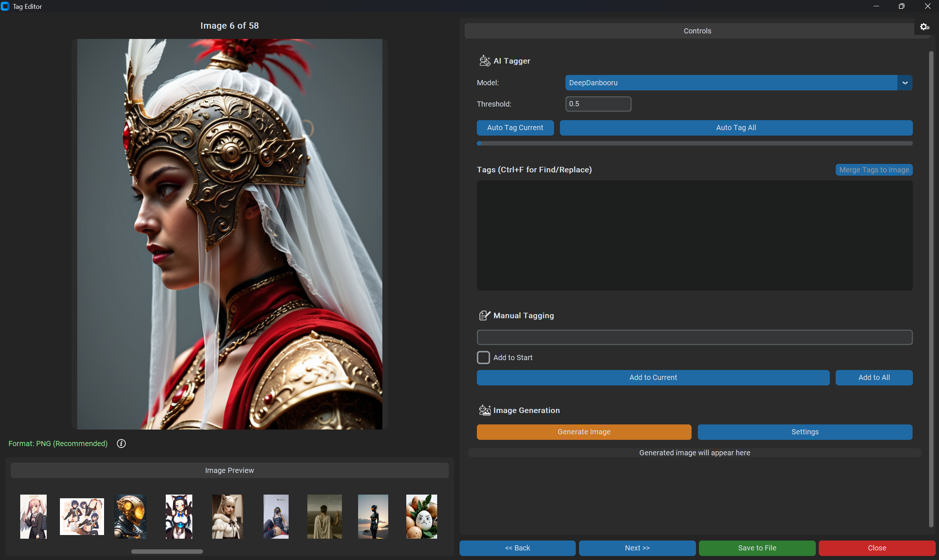Select the golden robot helmet thumbnail
939x560 pixels.
[x=130, y=516]
